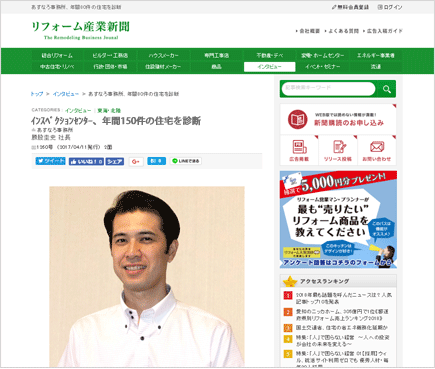Open the お問い合わせ envelope contact icon

pos(377,150)
